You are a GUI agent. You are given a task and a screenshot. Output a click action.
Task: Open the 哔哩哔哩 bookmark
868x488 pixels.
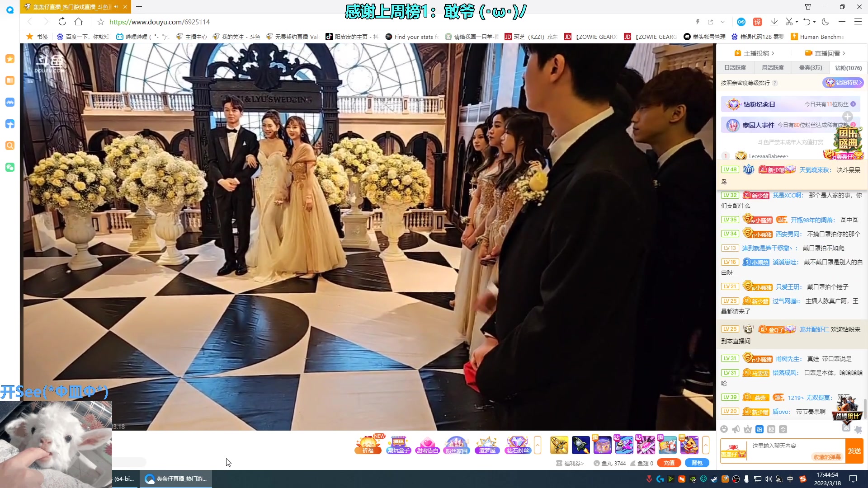(x=142, y=37)
